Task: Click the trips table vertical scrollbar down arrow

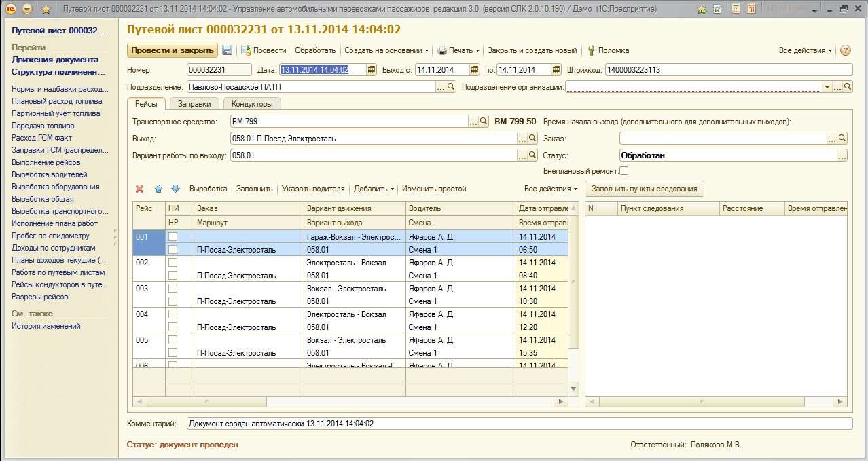Action: point(573,389)
